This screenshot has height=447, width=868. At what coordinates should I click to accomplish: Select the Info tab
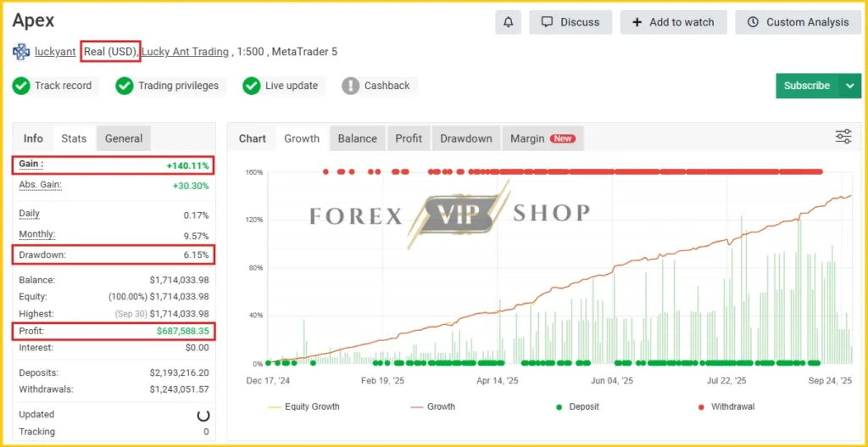(x=33, y=138)
